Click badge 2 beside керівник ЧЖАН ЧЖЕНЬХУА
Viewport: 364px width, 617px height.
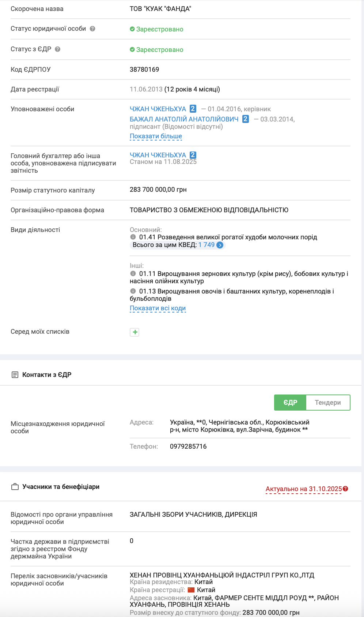click(193, 109)
